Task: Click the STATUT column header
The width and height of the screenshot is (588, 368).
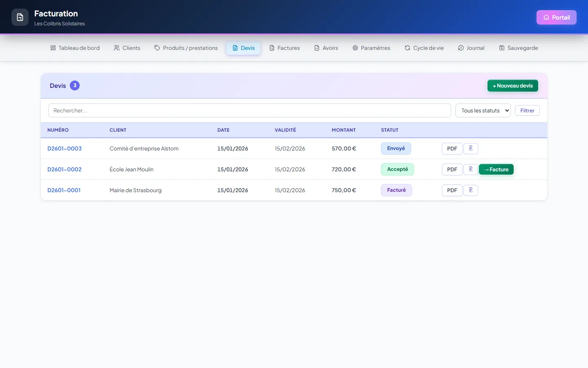Action: (390, 130)
